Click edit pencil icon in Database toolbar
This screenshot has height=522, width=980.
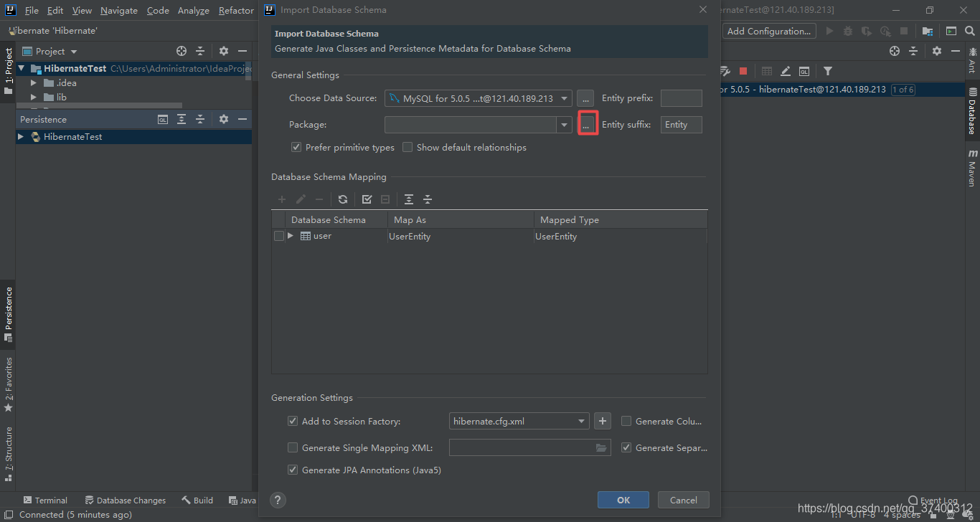pos(786,71)
